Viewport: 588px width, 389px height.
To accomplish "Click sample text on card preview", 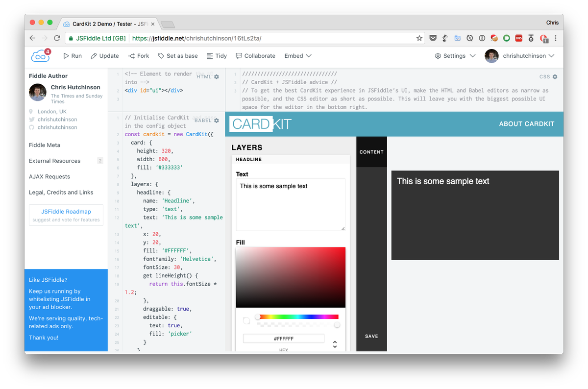I will click(x=443, y=181).
